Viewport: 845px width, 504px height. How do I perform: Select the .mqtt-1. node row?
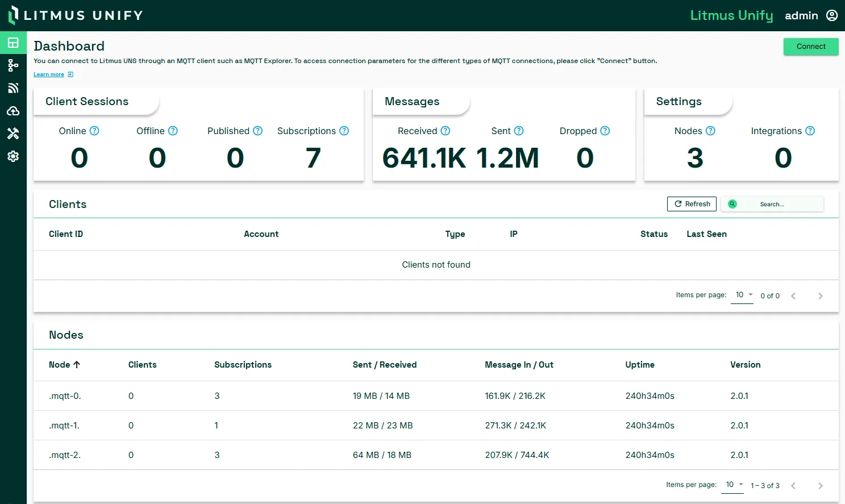coord(436,426)
